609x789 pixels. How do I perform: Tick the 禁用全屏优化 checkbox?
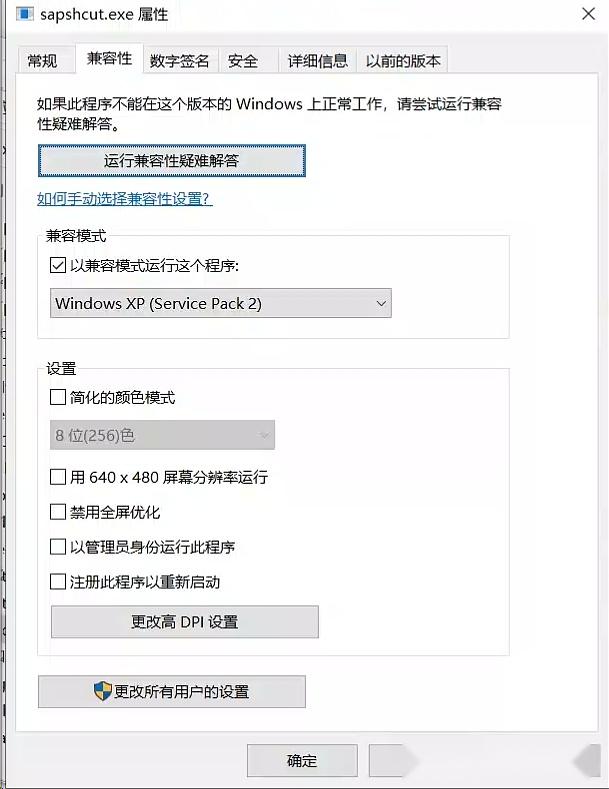[58, 513]
